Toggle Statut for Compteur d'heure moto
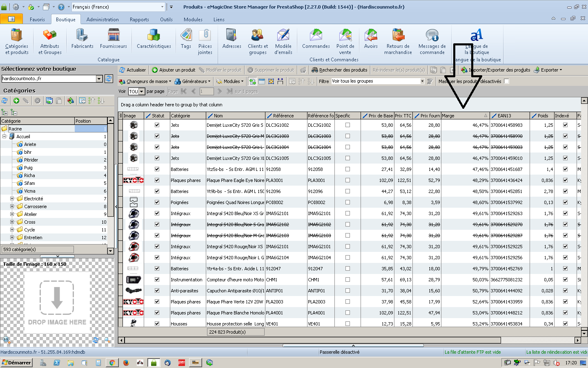The height and width of the screenshot is (368, 588). click(157, 280)
